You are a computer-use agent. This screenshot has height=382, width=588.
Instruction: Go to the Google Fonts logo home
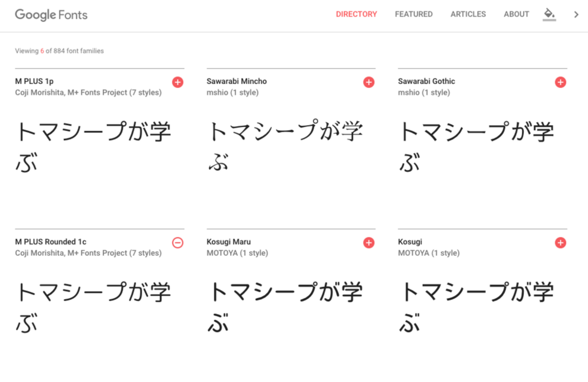[x=51, y=14]
